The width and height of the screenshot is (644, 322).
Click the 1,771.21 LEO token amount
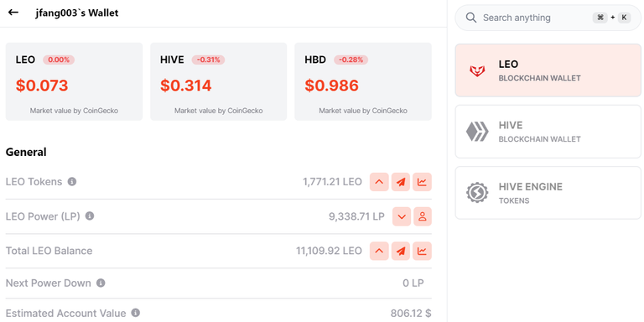[x=333, y=182]
